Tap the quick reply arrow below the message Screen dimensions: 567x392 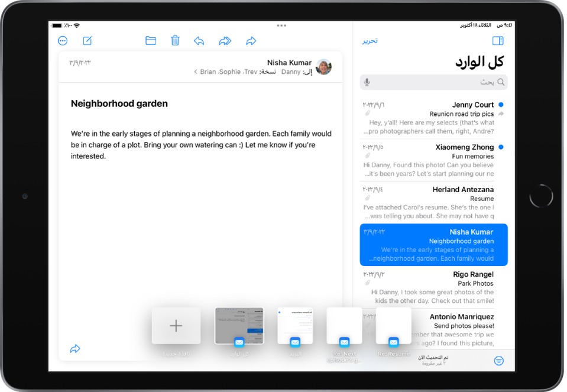click(75, 349)
